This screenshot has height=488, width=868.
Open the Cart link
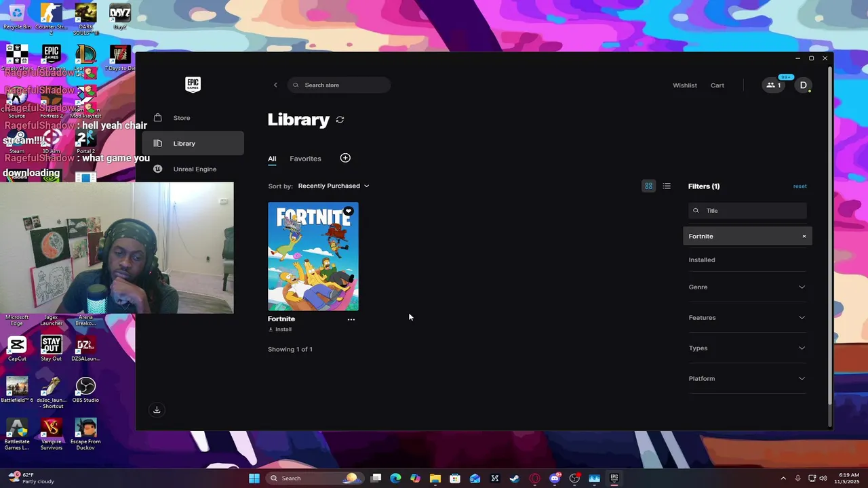tap(717, 85)
